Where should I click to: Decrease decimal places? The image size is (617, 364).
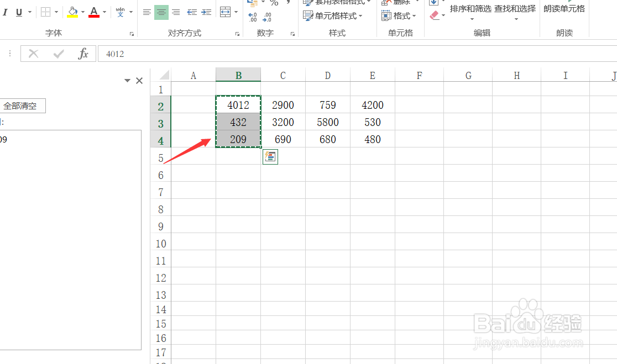click(x=267, y=17)
